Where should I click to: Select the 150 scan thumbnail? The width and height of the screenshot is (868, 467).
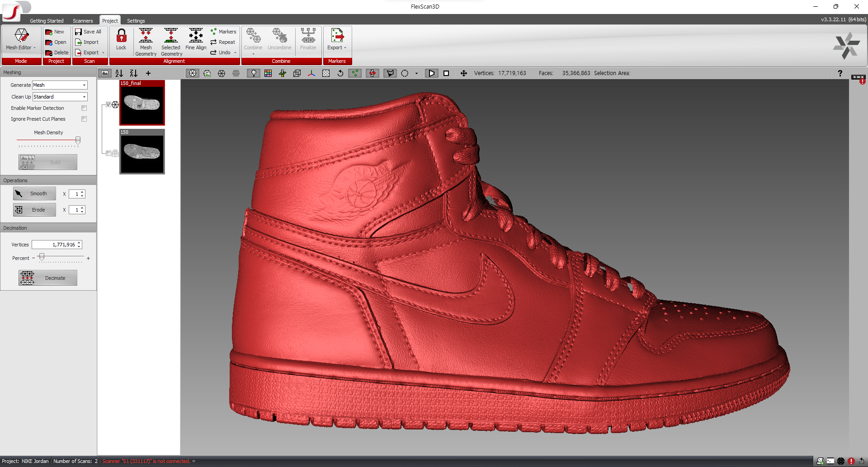[x=142, y=151]
